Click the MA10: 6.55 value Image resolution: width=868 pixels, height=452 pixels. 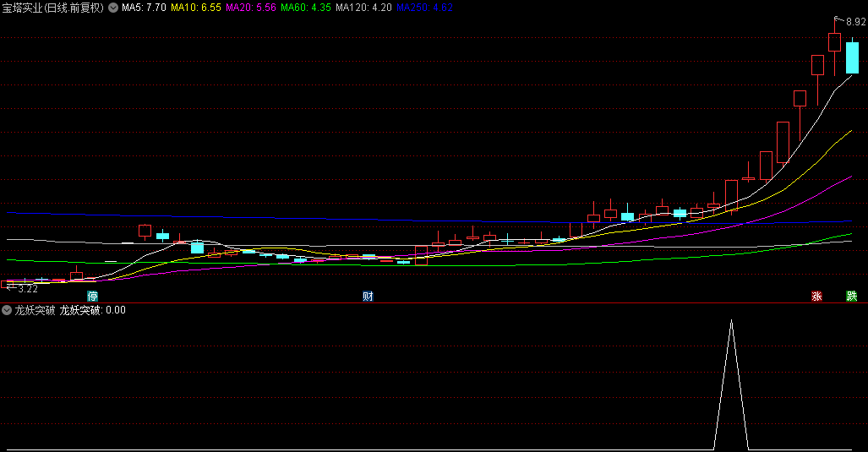tap(196, 8)
